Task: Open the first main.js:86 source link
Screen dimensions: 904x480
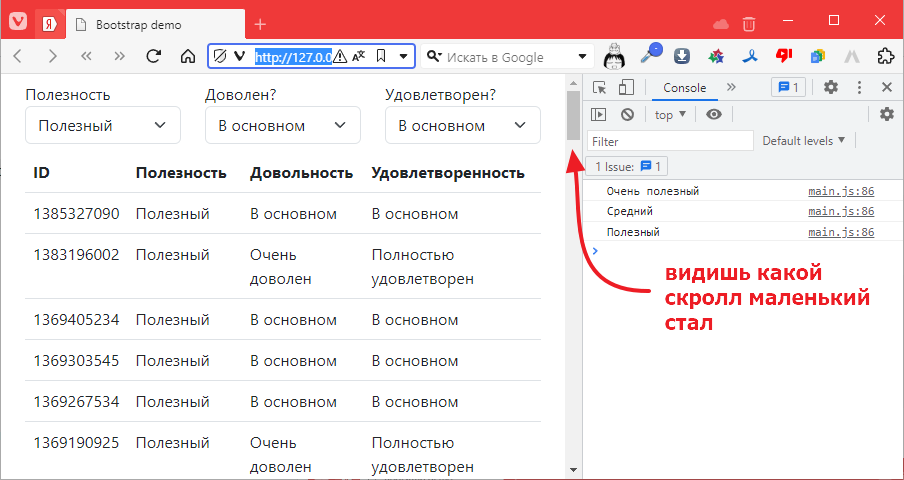Action: [841, 191]
